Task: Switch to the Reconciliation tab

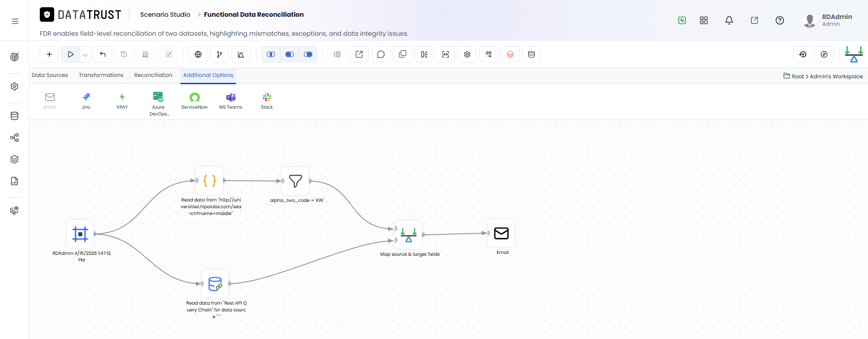Action: [x=153, y=75]
